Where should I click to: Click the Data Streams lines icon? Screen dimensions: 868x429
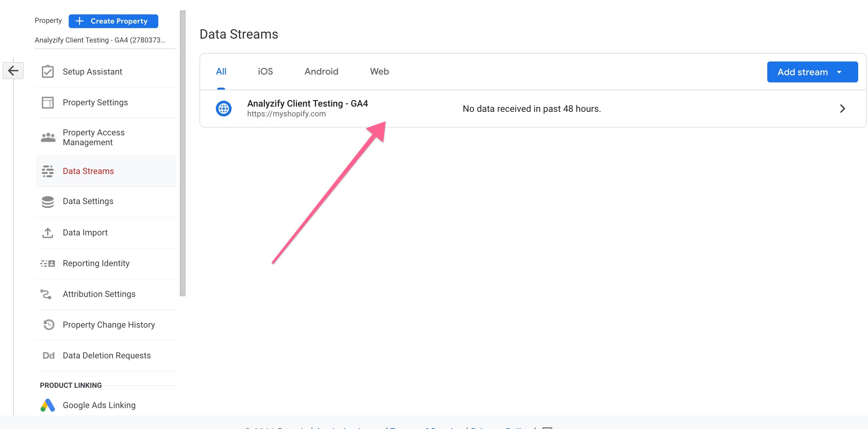coord(47,171)
